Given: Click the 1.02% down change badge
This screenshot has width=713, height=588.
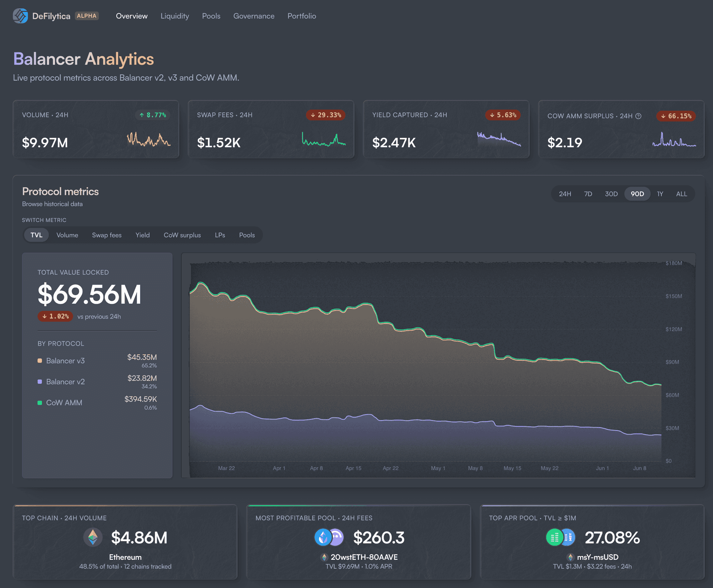Looking at the screenshot, I should pos(55,316).
